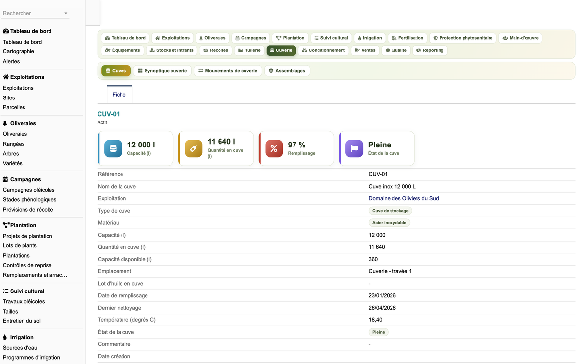This screenshot has height=364, width=588.
Task: Select the Cuves submenu button
Action: tap(116, 71)
